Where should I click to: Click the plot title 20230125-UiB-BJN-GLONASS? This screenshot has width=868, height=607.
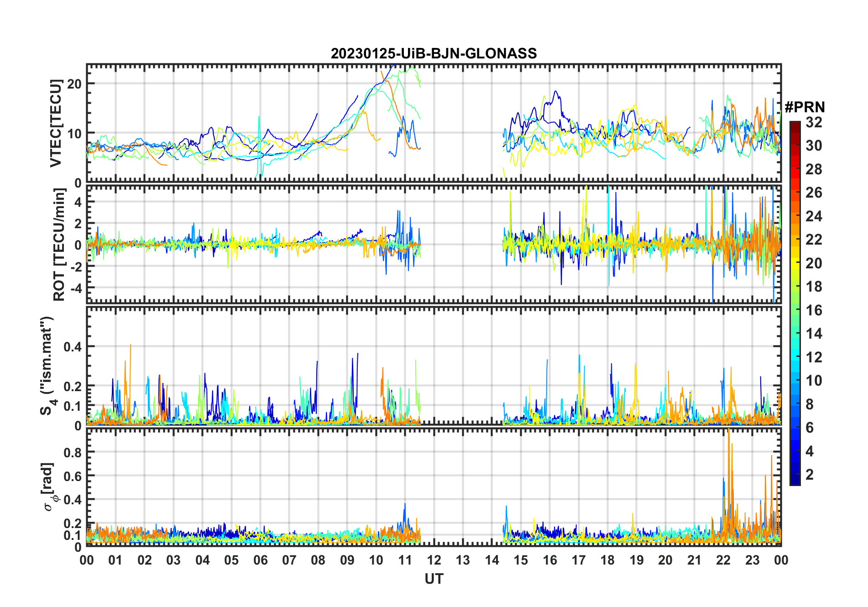434,54
